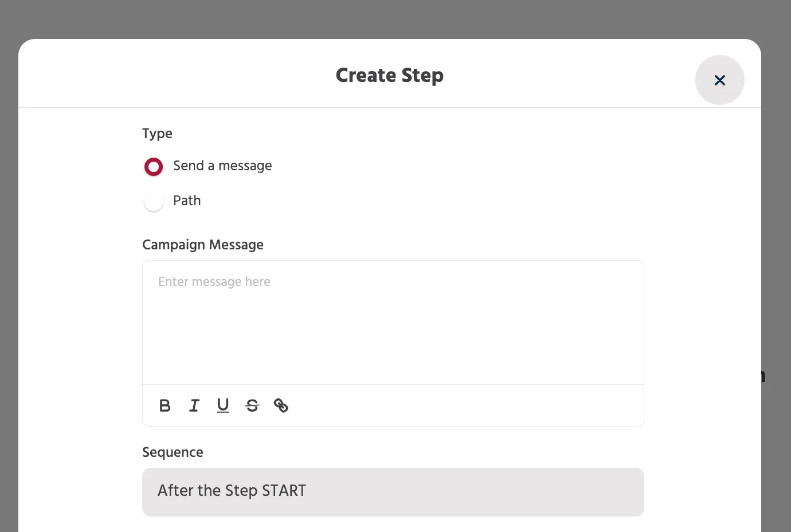Insert a hyperlink into the message
Viewport: 791px width, 532px height.
[281, 405]
